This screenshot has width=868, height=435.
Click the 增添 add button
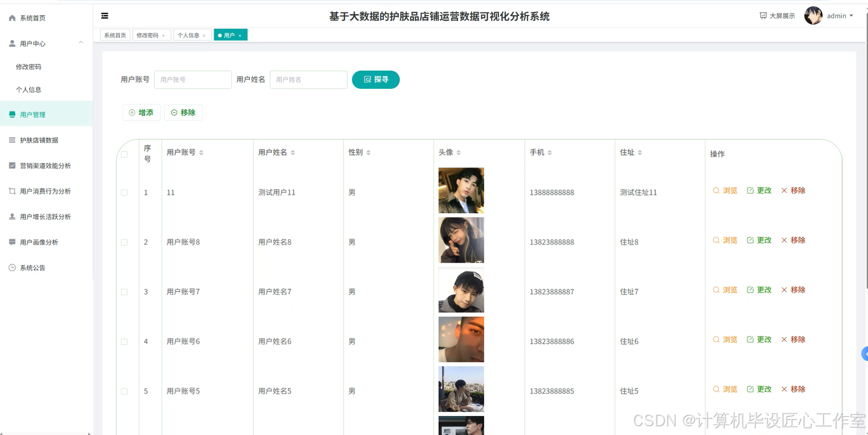[x=141, y=113]
